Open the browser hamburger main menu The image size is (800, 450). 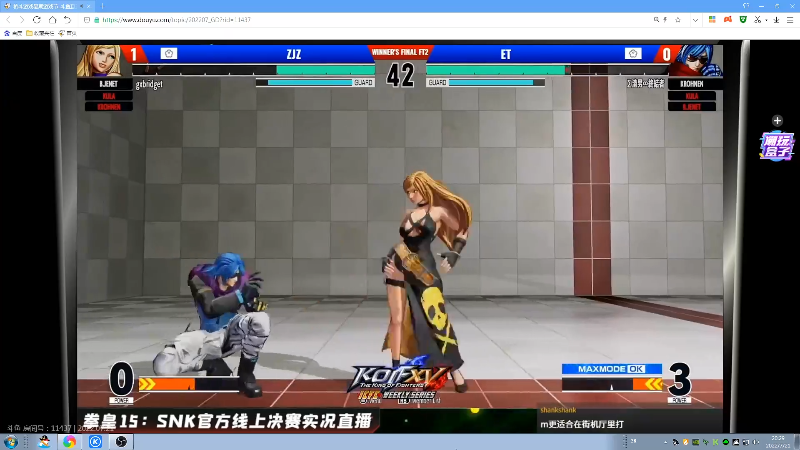(790, 20)
